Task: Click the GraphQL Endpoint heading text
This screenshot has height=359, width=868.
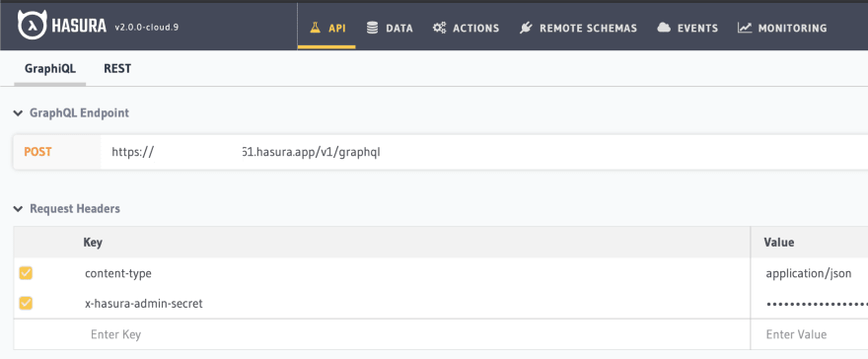Action: point(79,112)
